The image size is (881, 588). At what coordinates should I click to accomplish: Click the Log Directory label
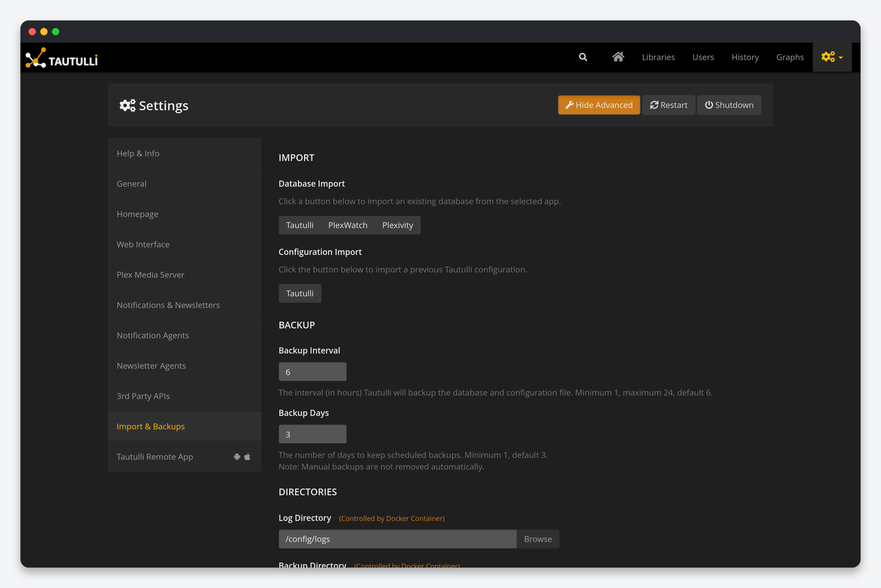[305, 518]
